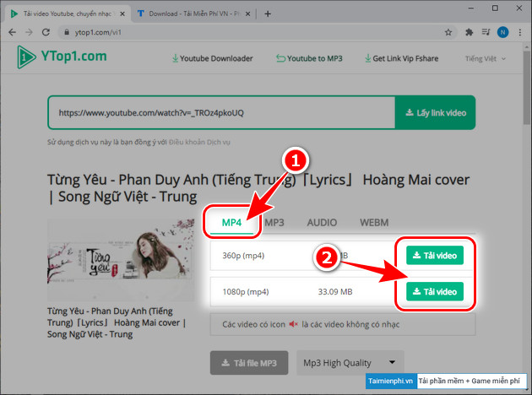Open the Chrome extensions puzzle icon
Viewport: 532px width, 395px height.
click(x=469, y=32)
